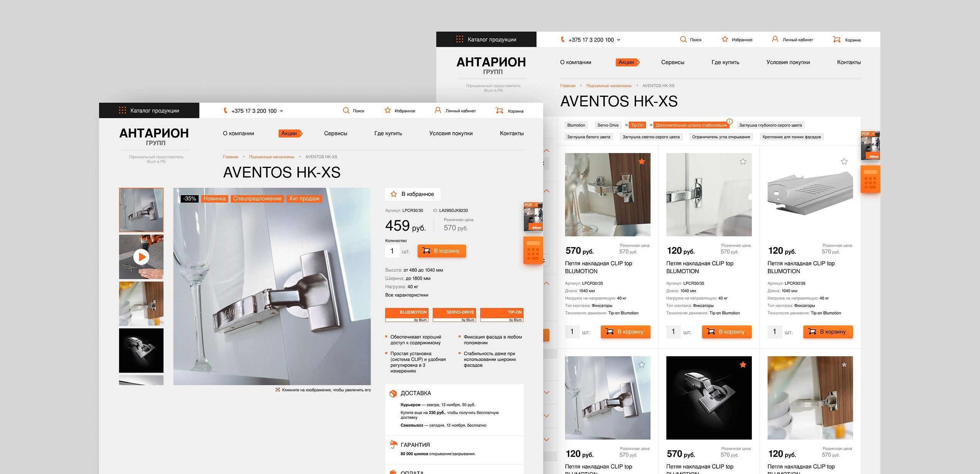Collapse the topmost sidebar filter section chevron
Image resolution: width=980 pixels, height=474 pixels.
[x=547, y=151]
